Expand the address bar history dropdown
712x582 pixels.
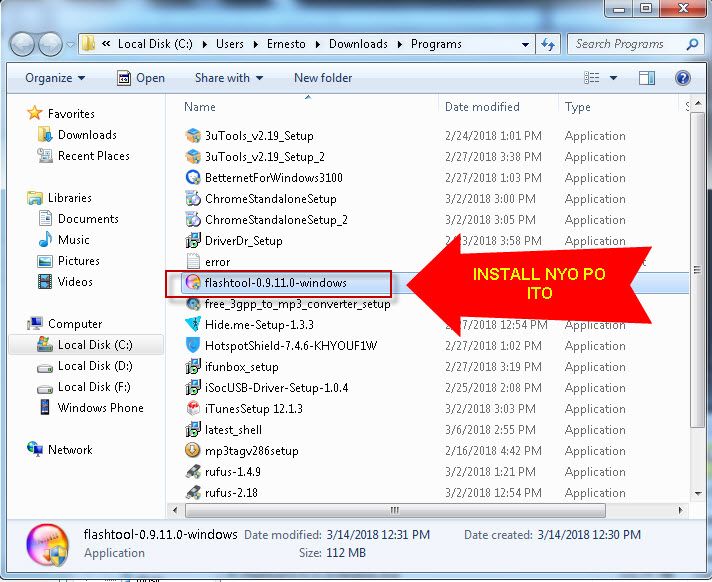525,44
